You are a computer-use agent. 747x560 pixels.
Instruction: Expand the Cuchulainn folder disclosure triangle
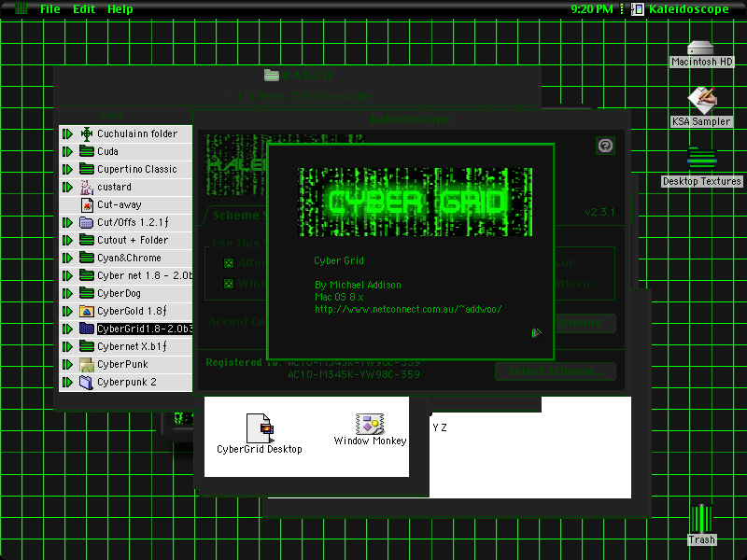[x=67, y=133]
